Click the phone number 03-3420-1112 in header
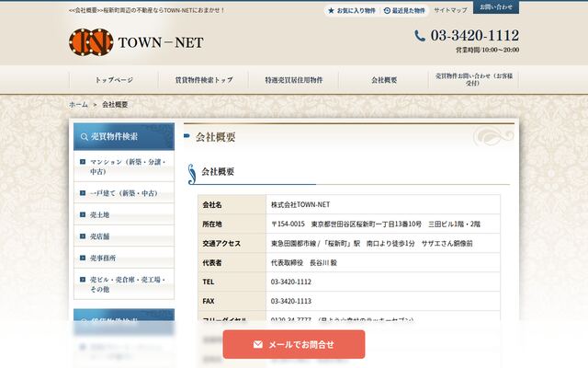This screenshot has height=368, width=588. coord(475,36)
